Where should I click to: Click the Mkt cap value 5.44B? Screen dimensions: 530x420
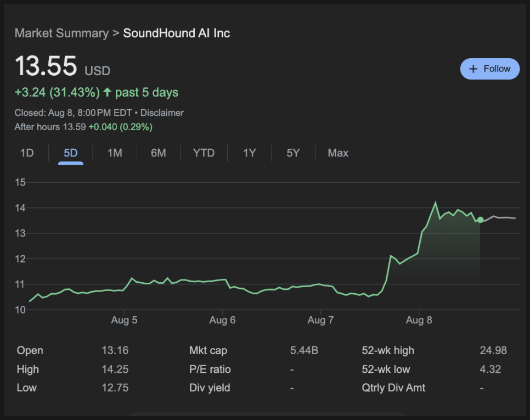304,350
